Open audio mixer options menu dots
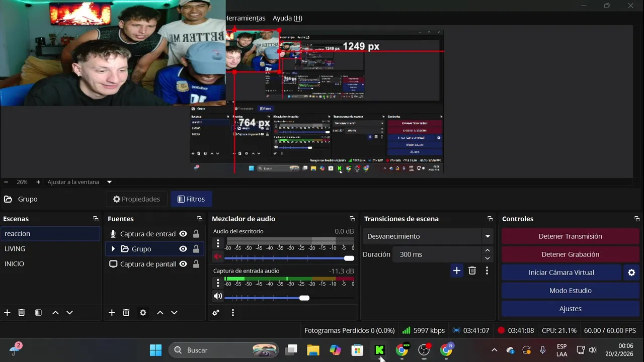644x362 pixels. pos(232,313)
